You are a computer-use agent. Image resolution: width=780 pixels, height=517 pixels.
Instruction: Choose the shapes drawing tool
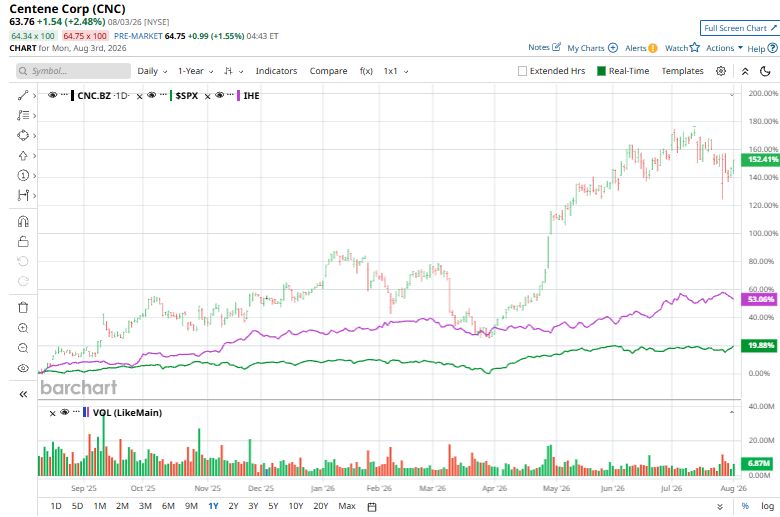tap(23, 135)
